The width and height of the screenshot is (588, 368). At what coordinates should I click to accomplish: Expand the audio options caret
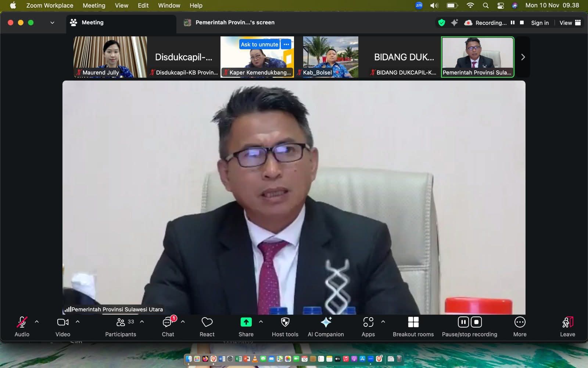pyautogui.click(x=37, y=322)
